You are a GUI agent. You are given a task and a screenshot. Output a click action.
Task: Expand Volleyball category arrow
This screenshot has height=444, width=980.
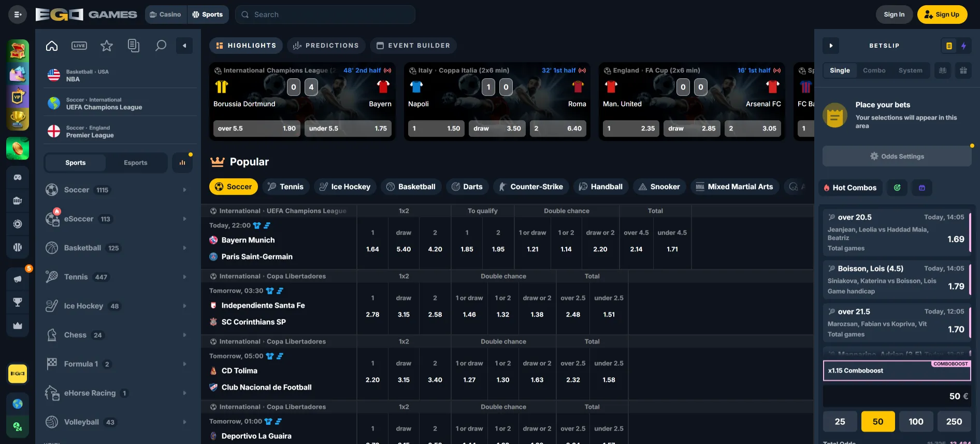[184, 422]
